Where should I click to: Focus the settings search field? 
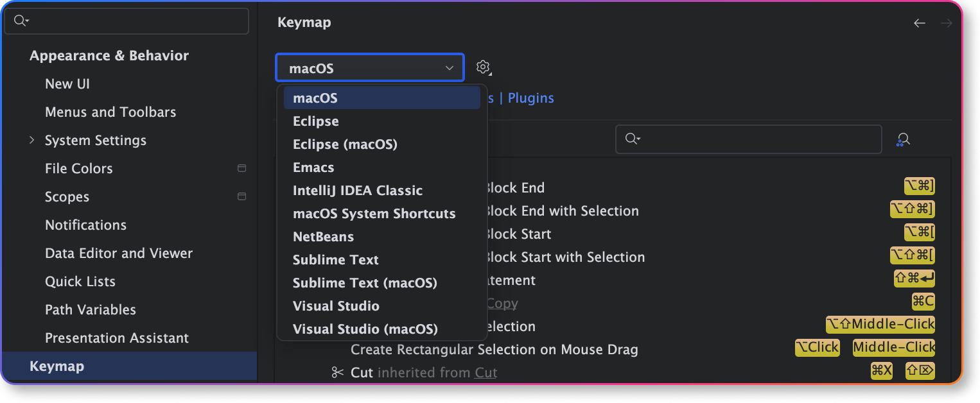click(x=127, y=21)
